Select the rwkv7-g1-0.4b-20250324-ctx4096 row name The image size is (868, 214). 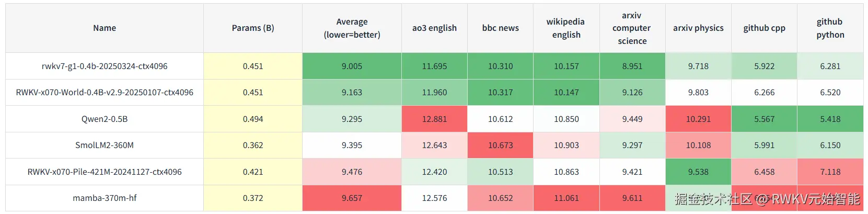click(105, 66)
